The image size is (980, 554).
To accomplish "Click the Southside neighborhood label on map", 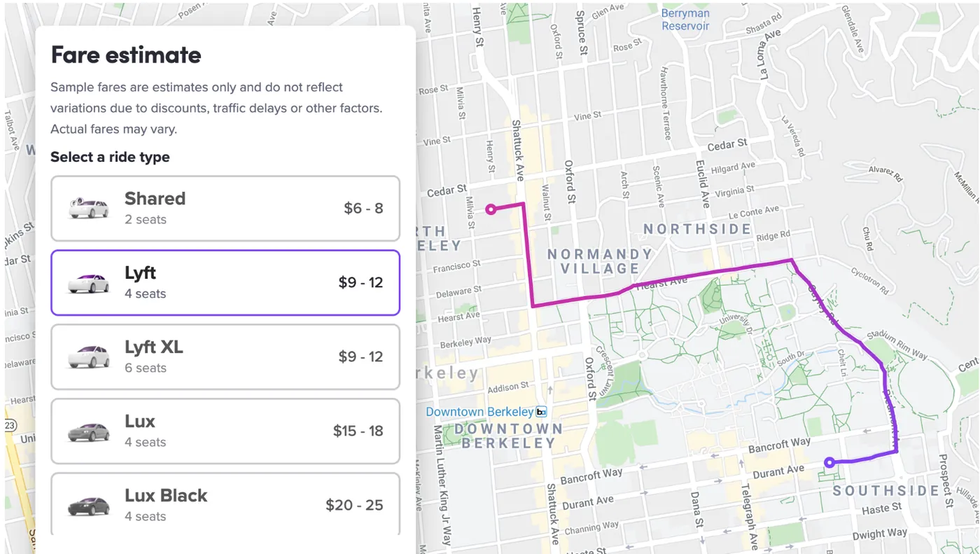I will [x=885, y=491].
